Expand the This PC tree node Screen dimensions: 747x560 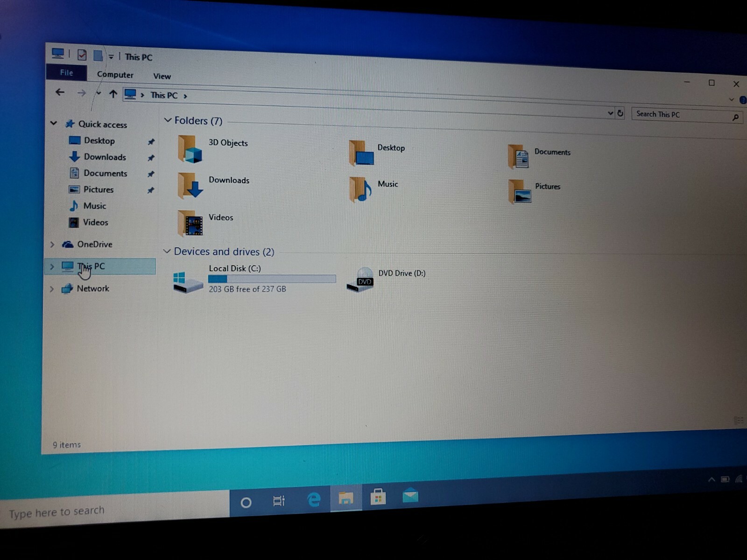52,266
